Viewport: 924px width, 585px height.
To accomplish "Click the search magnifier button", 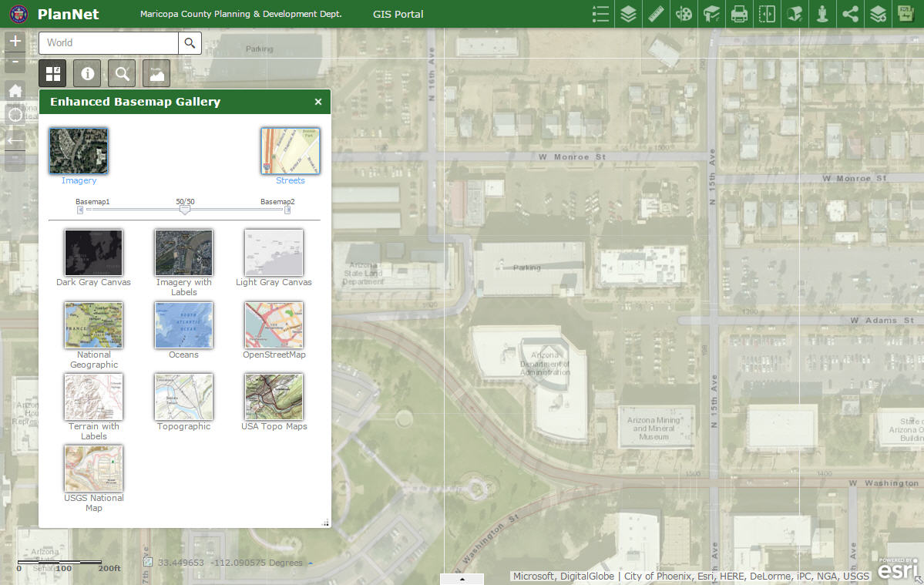I will coord(190,43).
